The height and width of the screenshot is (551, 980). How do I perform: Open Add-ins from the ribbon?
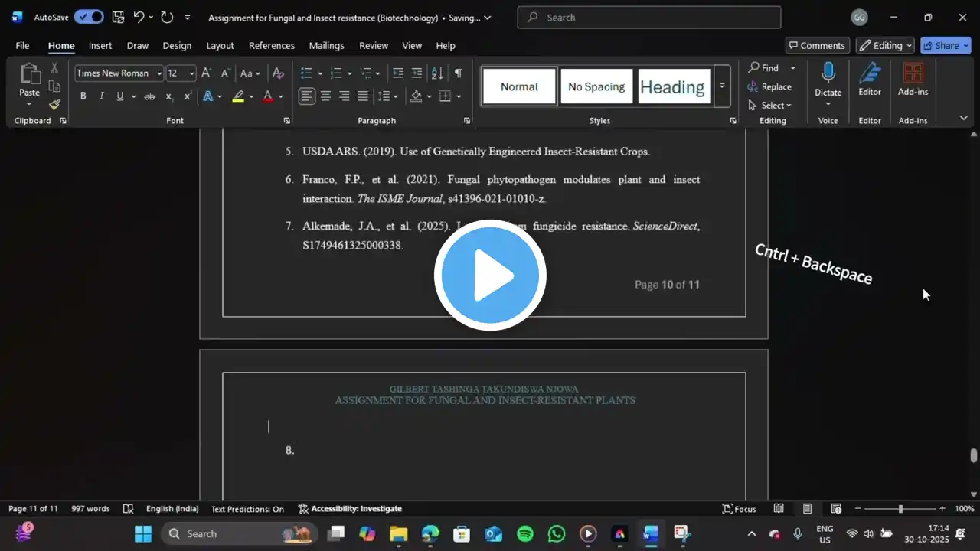tap(913, 80)
